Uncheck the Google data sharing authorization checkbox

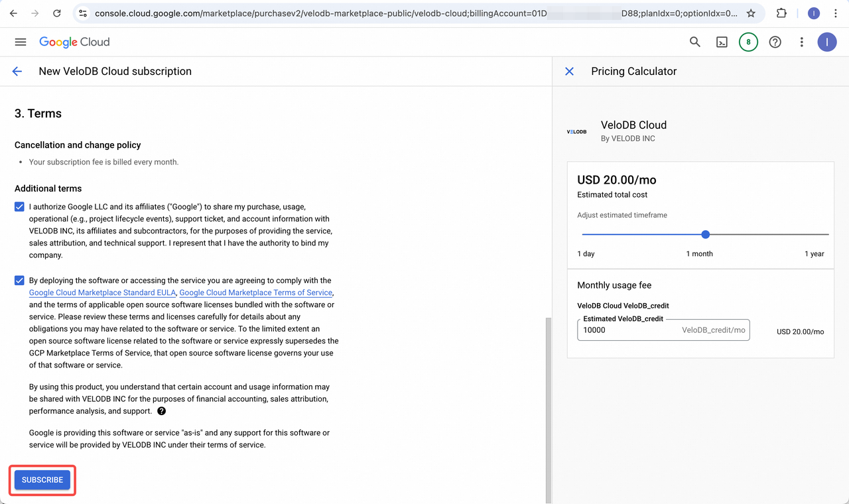pyautogui.click(x=19, y=206)
